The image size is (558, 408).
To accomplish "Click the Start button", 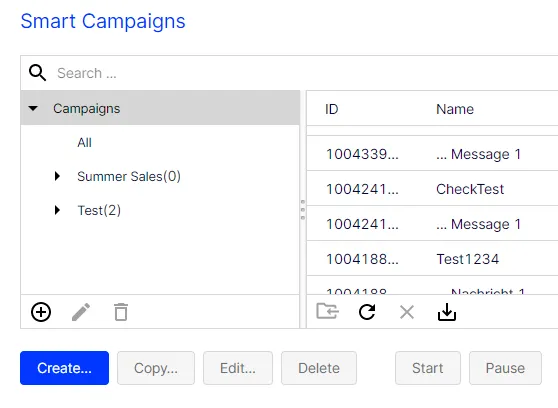I will click(428, 368).
